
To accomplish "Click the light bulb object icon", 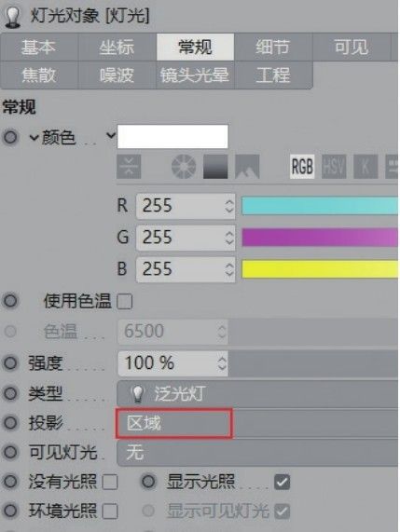I will coord(12,17).
